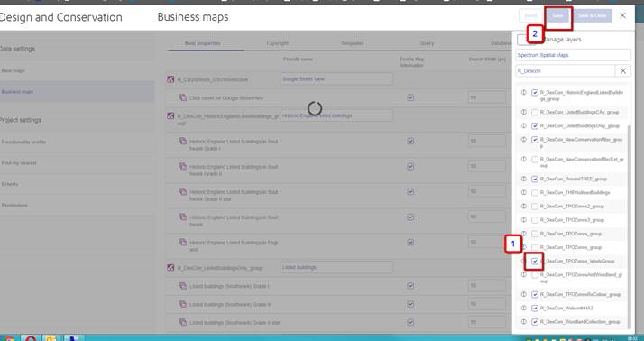Clear the R_Descon layer filter with X
Viewport: 644px width, 341px height.
[x=622, y=70]
